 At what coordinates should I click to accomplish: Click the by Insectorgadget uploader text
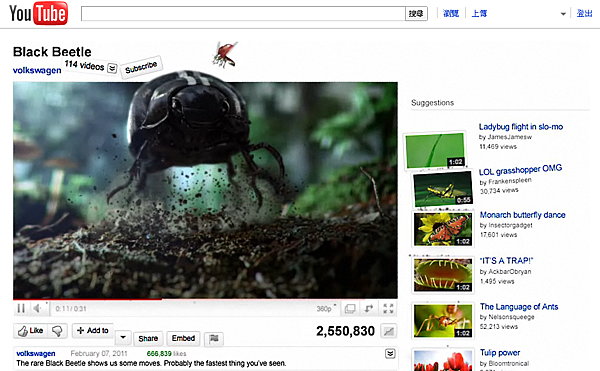[506, 225]
